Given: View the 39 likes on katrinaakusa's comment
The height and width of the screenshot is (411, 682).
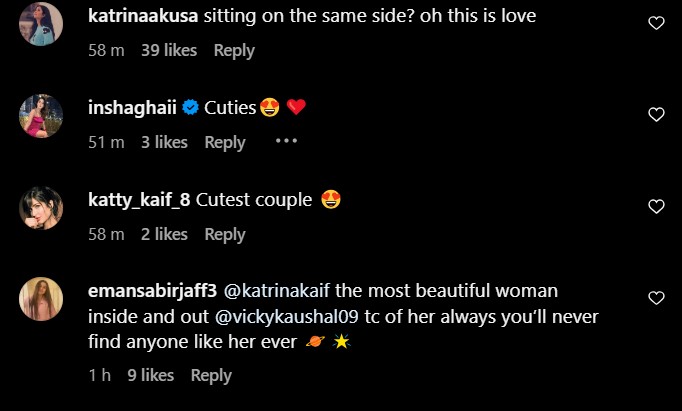Looking at the screenshot, I should pyautogui.click(x=170, y=50).
